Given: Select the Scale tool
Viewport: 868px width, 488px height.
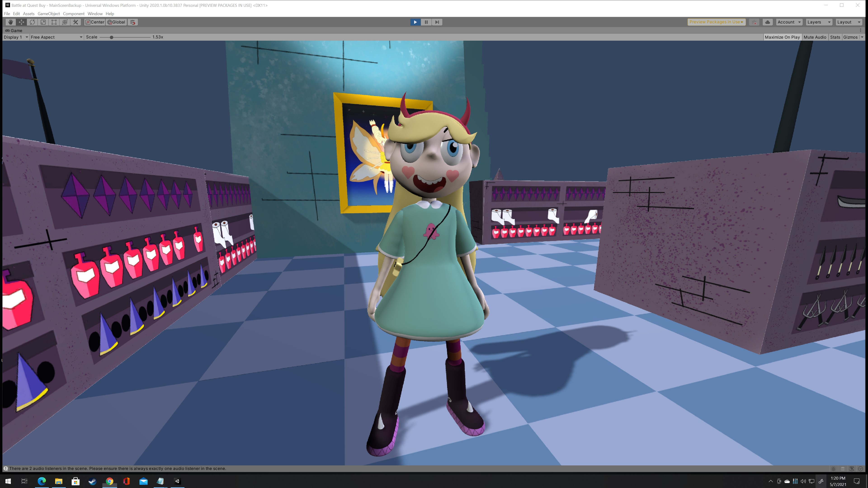Looking at the screenshot, I should 43,22.
